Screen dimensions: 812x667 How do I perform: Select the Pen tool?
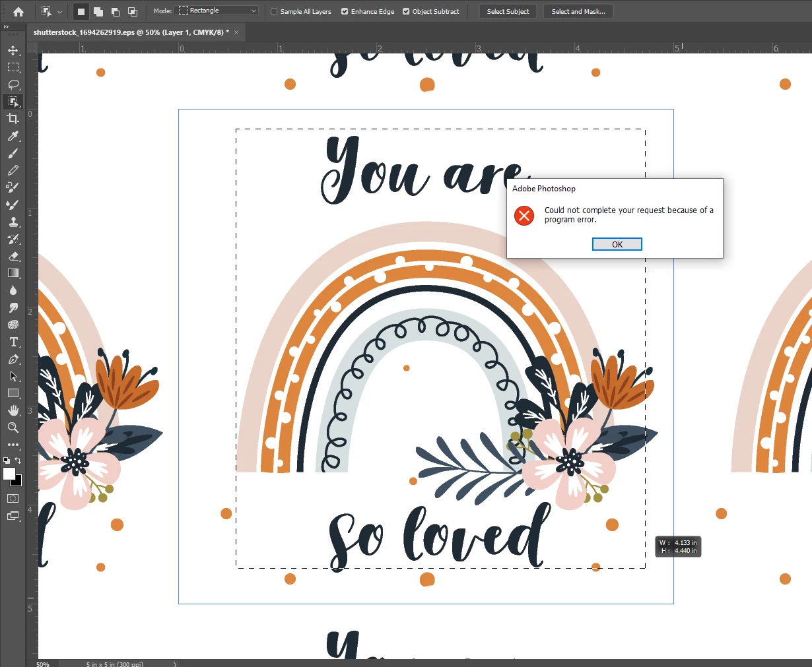13,359
